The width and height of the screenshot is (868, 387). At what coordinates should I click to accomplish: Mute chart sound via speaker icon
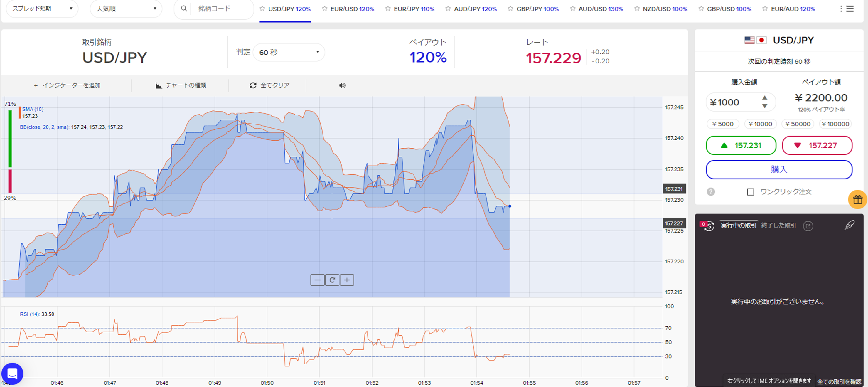click(342, 85)
